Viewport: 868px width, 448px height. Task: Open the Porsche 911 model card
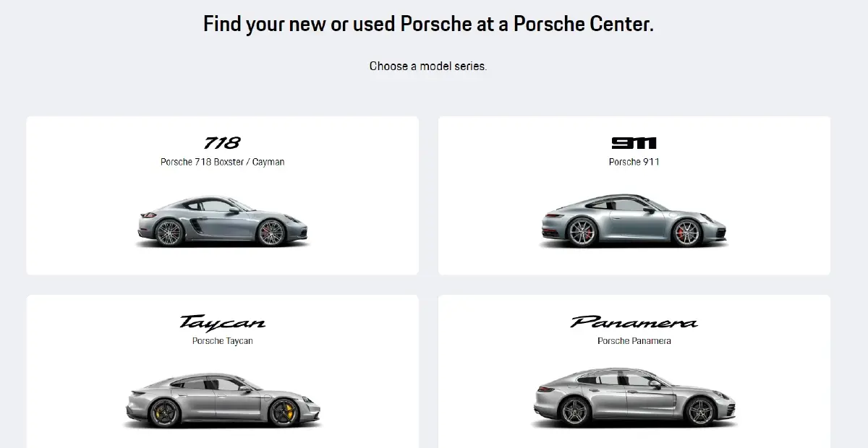tap(634, 195)
